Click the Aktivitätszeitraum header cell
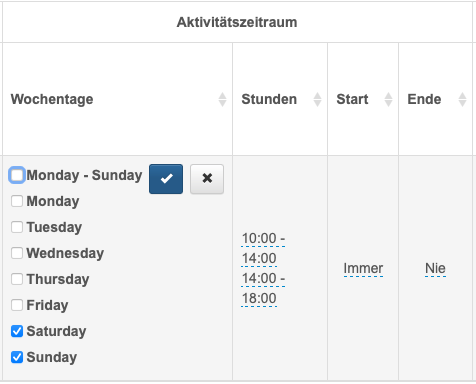476x384 pixels. coord(237,22)
